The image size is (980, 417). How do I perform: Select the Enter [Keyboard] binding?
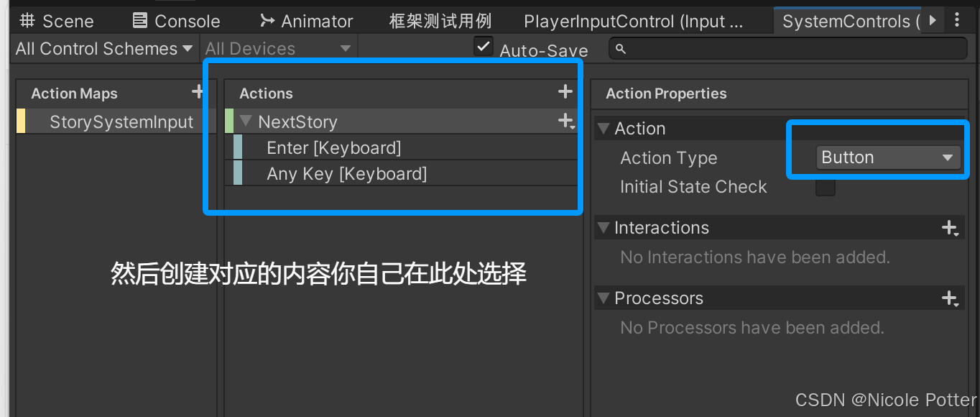pyautogui.click(x=333, y=147)
